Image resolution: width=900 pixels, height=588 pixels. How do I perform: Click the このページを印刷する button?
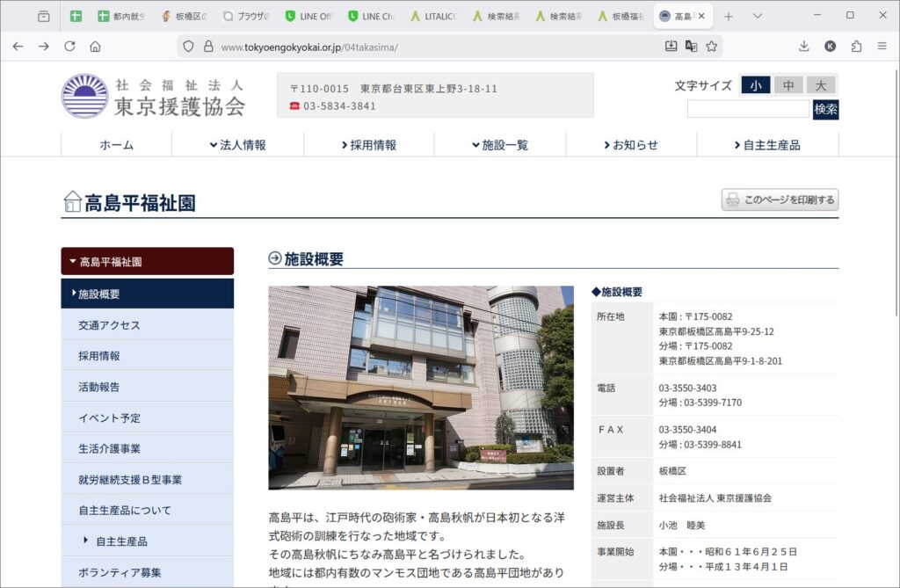tap(780, 200)
